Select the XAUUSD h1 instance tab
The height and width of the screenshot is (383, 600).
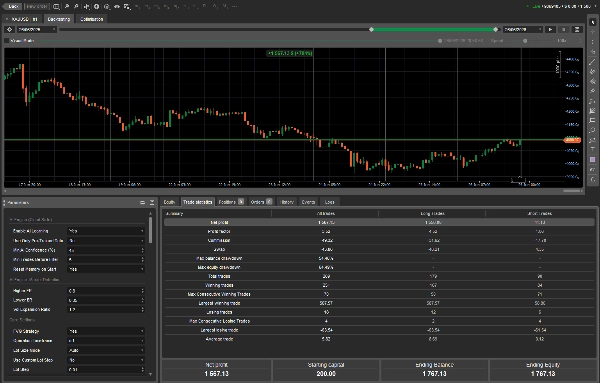pyautogui.click(x=23, y=19)
